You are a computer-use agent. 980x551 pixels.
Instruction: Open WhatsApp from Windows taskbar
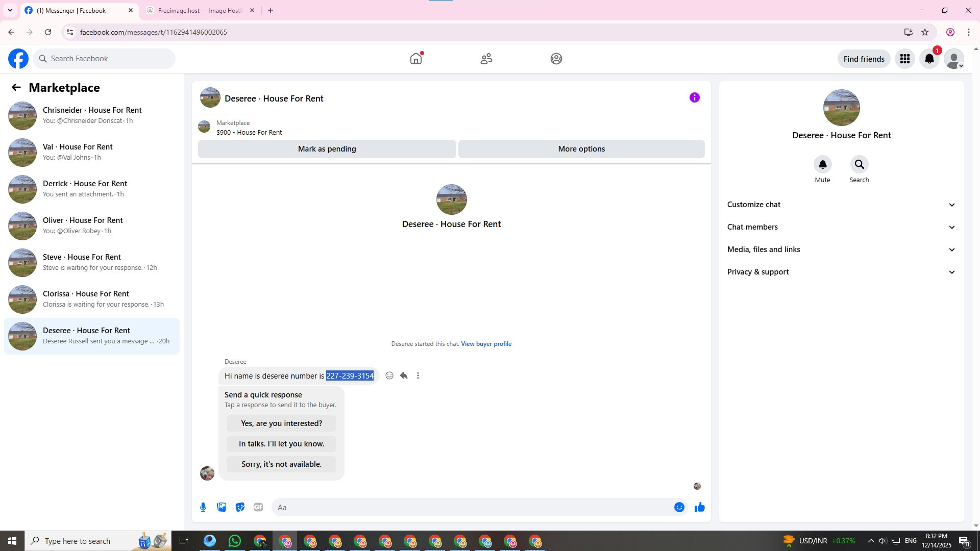(x=235, y=541)
